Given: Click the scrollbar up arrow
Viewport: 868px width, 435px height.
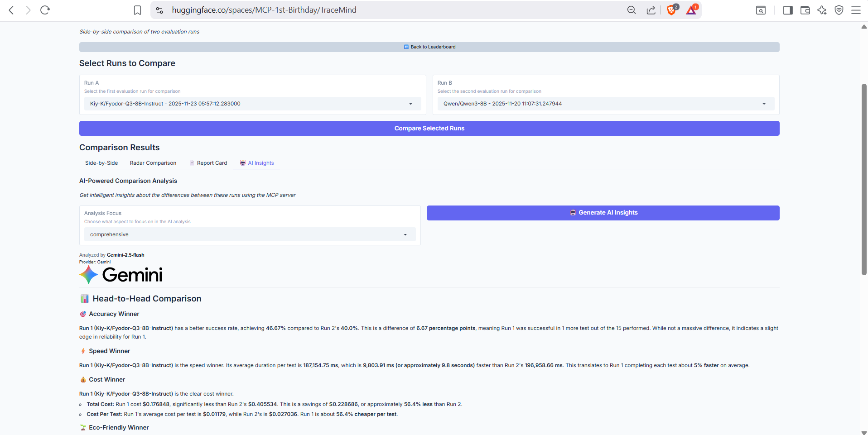Looking at the screenshot, I should point(864,27).
